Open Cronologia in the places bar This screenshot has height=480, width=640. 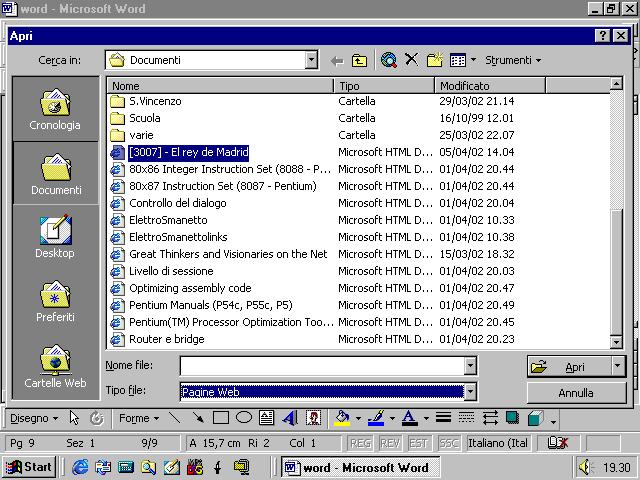click(55, 109)
